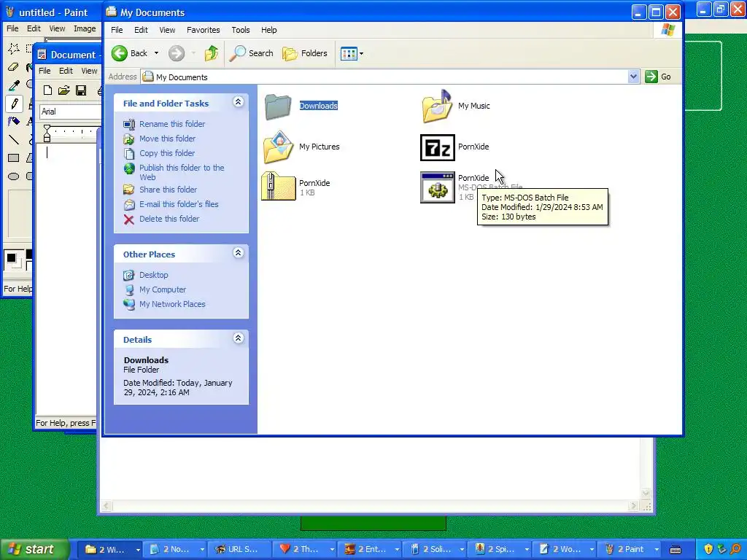The height and width of the screenshot is (560, 747).
Task: Select the Eraser tool in Paint
Action: coord(14,67)
